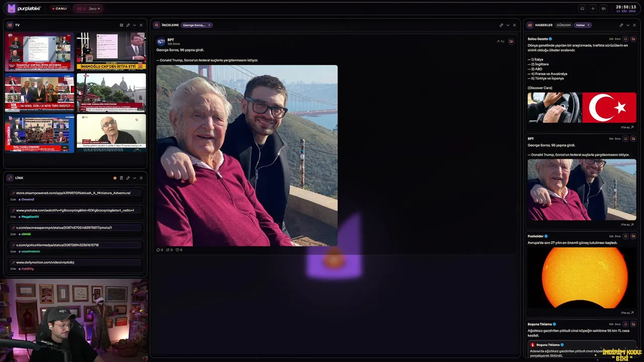Viewport: 644px width, 362px height.
Task: Toggle bell alert on Boşuna Tıklama post
Action: (x=625, y=324)
